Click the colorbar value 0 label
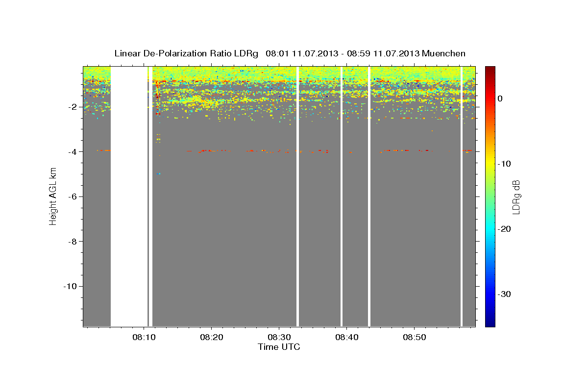 click(500, 98)
